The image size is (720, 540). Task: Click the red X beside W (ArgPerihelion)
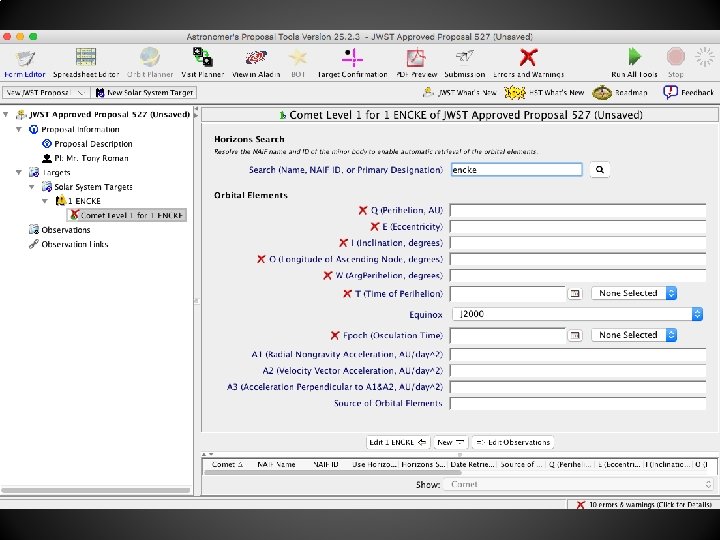327,276
